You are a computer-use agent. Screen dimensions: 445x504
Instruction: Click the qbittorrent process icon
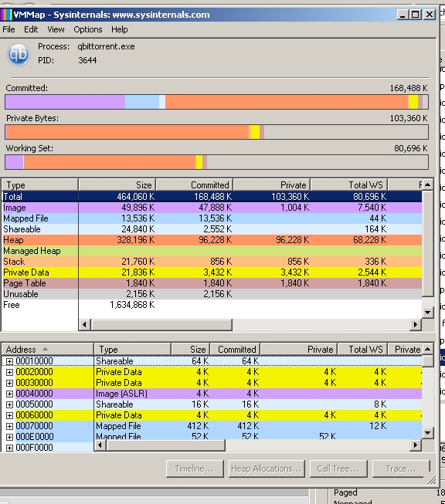(19, 54)
